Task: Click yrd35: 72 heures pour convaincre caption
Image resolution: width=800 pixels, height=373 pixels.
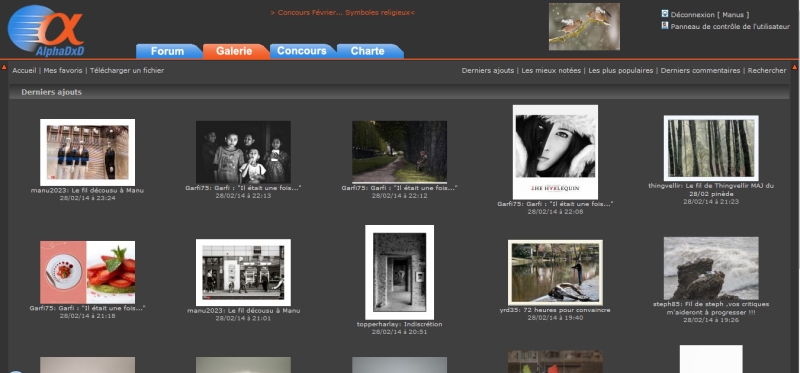Action: [555, 310]
